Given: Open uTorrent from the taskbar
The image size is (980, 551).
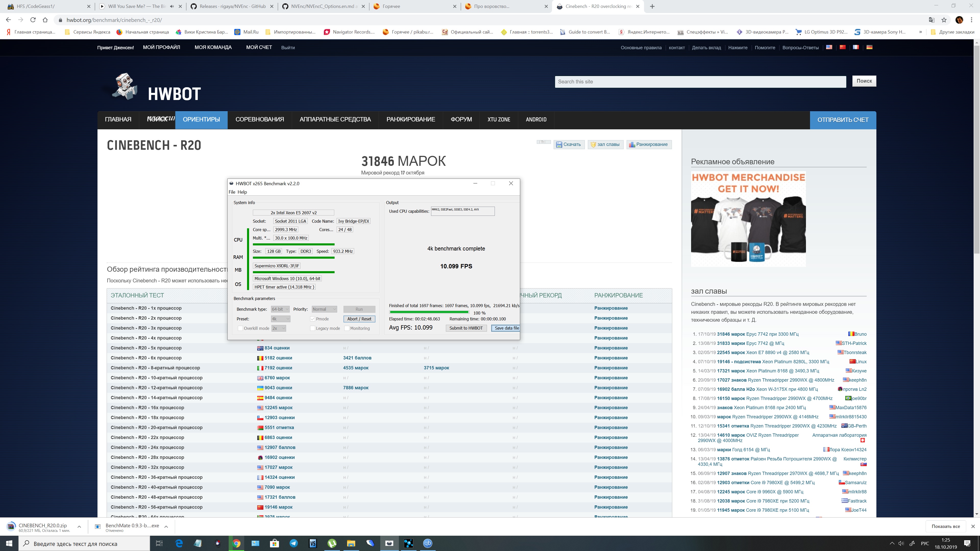Looking at the screenshot, I should [332, 543].
